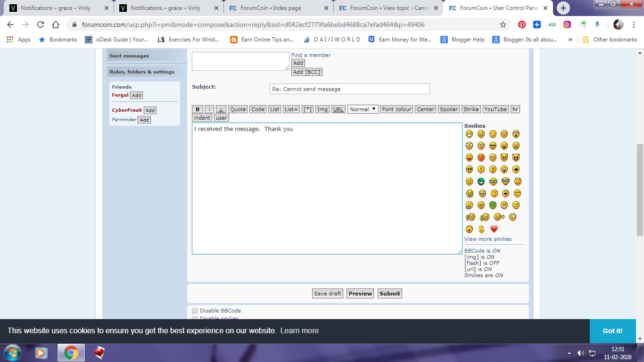The width and height of the screenshot is (644, 362).
Task: Open the Other bookmarks folder
Action: tap(610, 40)
